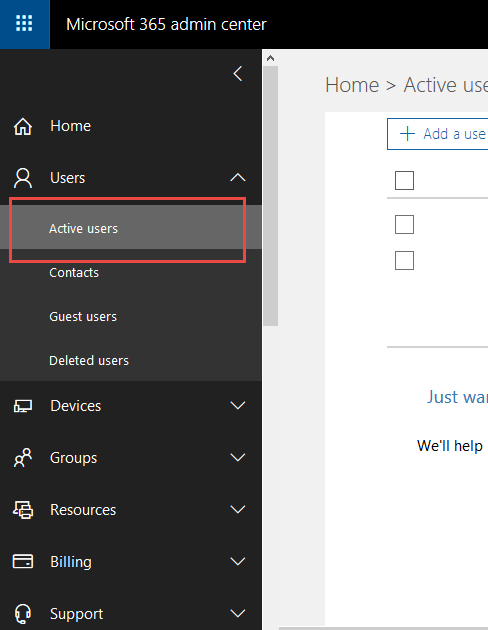Tick the first user row checkbox

404,224
